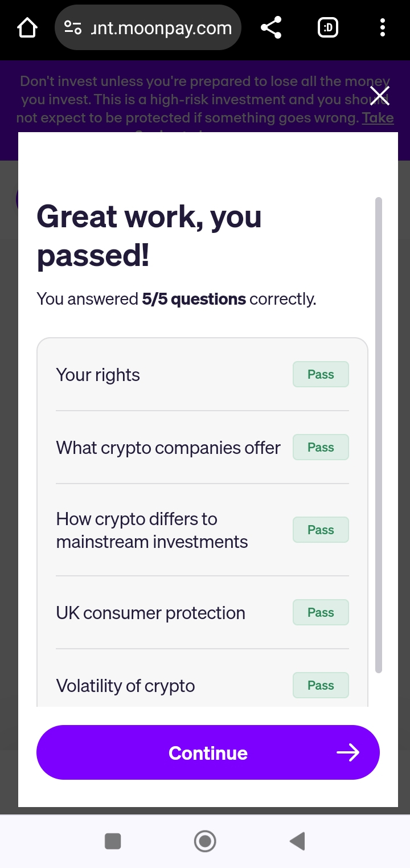
Task: Click the Continue button
Action: pos(208,752)
